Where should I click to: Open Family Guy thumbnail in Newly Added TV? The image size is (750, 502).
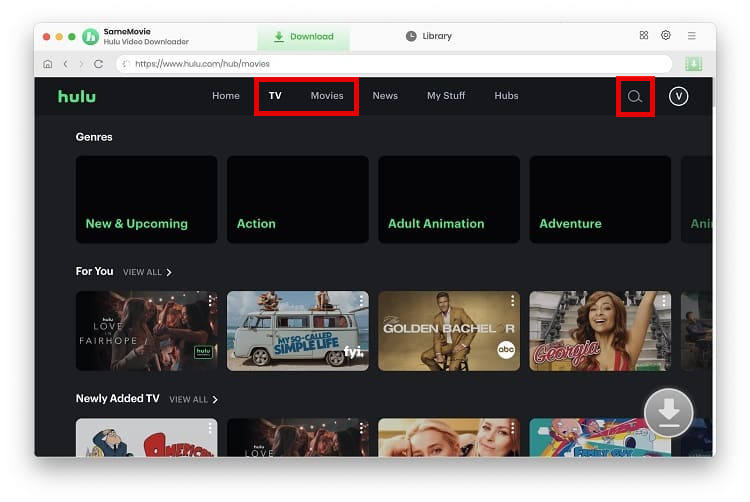tap(600, 437)
